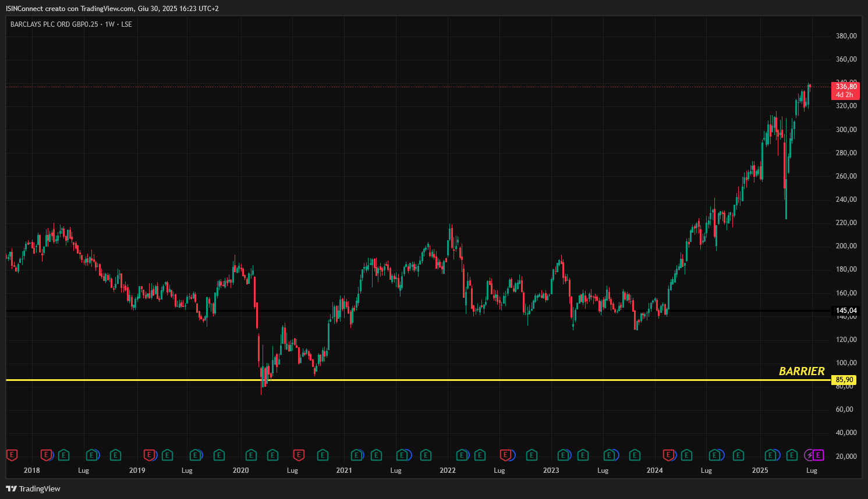Click the green earnings marker above Lug 2021
This screenshot has width=868, height=499.
point(402,455)
